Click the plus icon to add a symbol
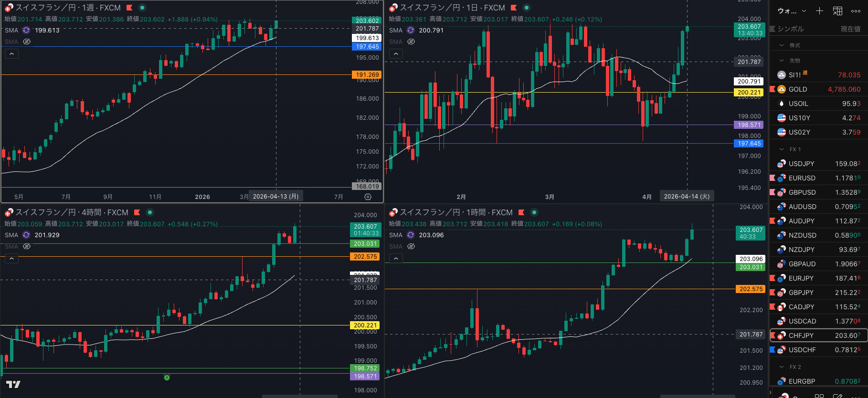The width and height of the screenshot is (868, 398). (819, 11)
